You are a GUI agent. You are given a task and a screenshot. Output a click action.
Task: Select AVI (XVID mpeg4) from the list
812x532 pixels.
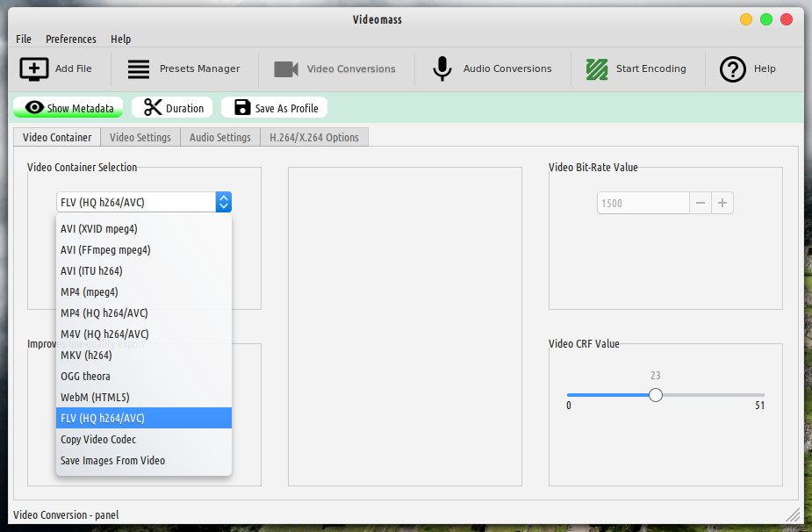[x=144, y=228]
